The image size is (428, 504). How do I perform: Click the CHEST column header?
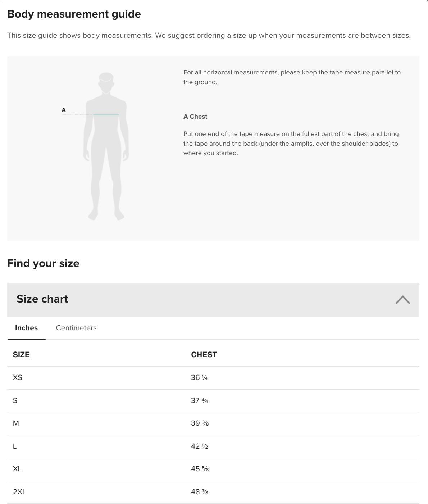204,354
